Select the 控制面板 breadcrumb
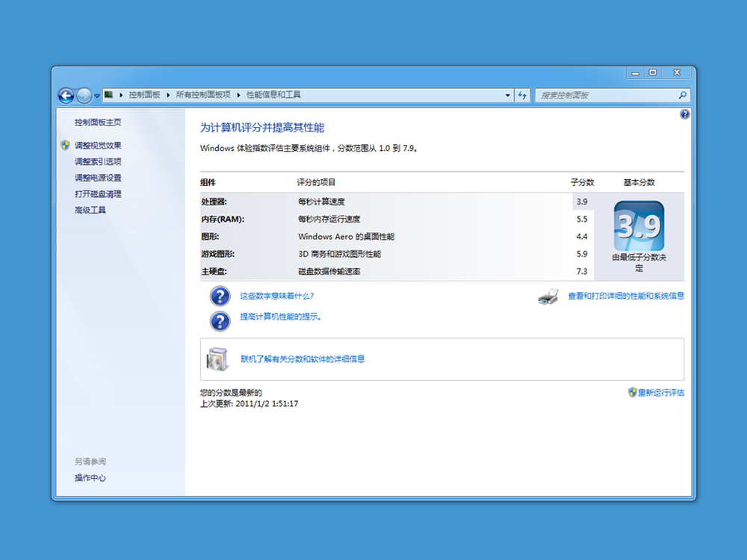Viewport: 747px width, 560px height. 144,95
